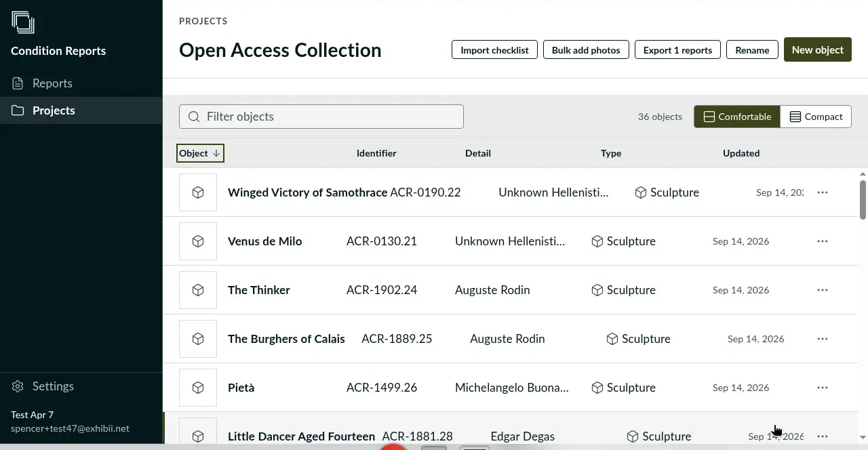This screenshot has height=450, width=868.
Task: Open Projects in the sidebar
Action: click(x=81, y=110)
